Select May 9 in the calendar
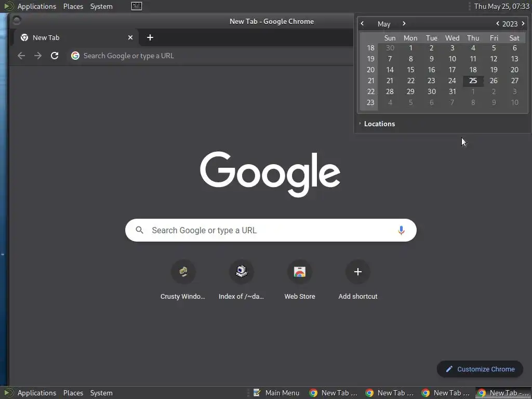This screenshot has width=532, height=399. point(431,59)
